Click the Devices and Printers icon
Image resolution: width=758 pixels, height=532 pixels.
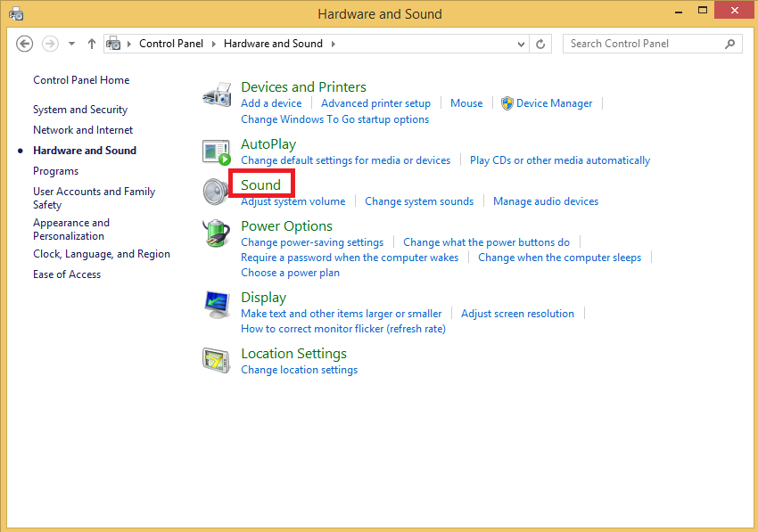point(217,94)
